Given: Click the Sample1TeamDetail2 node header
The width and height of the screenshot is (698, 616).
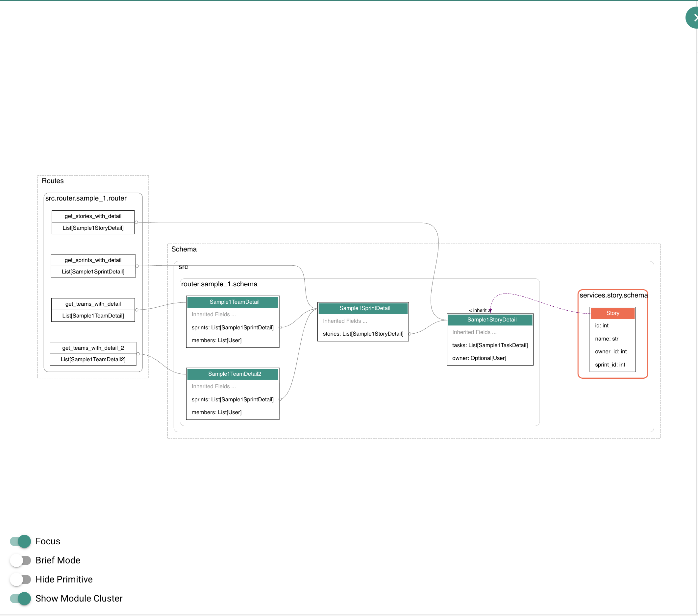Looking at the screenshot, I should (234, 374).
